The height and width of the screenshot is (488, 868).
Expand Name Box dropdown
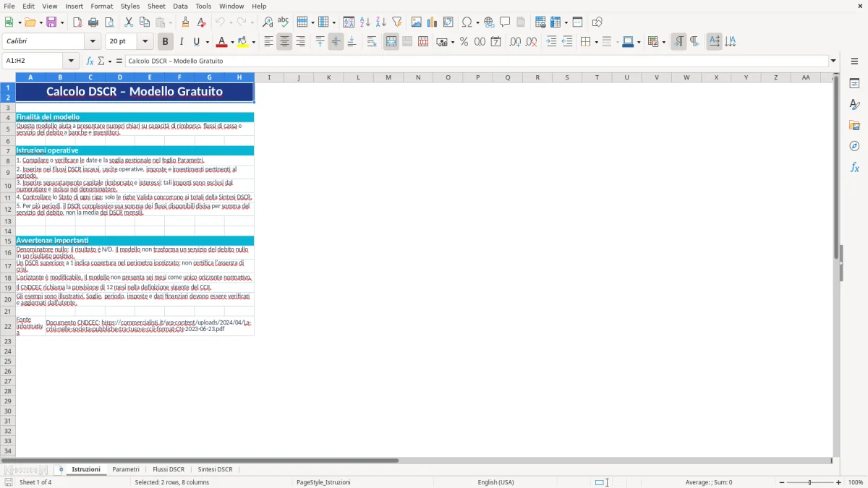[x=71, y=61]
